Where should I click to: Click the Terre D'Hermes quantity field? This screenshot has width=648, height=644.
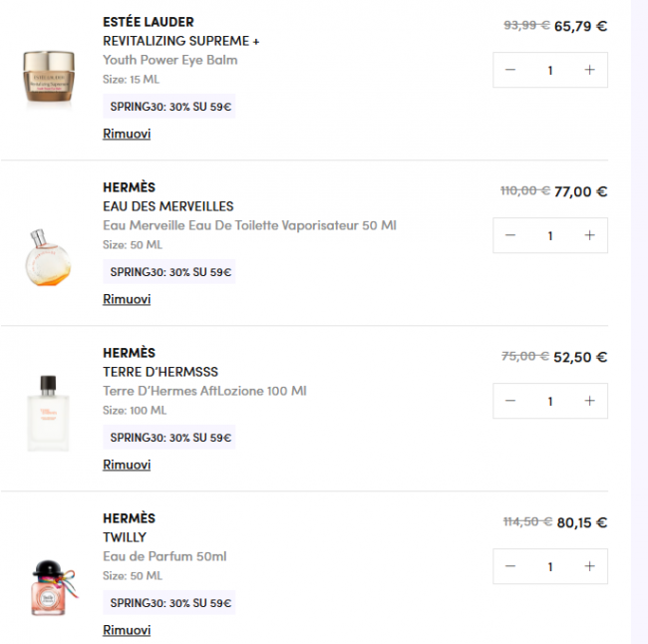(x=550, y=401)
